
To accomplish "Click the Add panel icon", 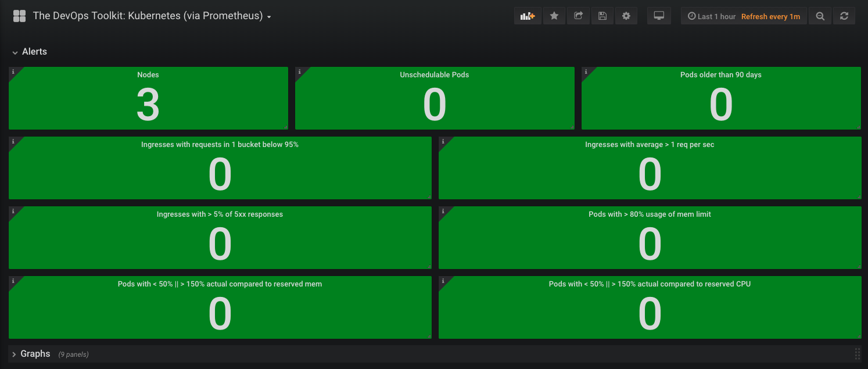I will [x=528, y=16].
